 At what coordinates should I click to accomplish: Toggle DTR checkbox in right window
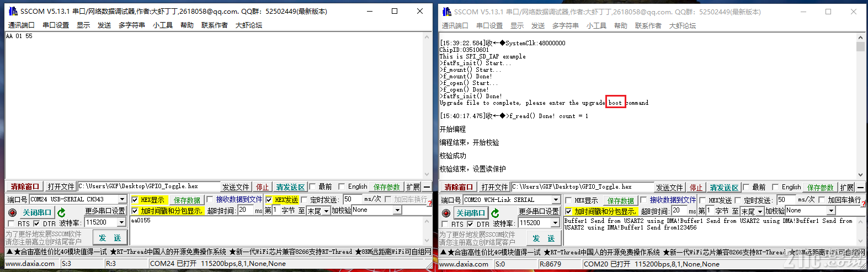(x=470, y=224)
